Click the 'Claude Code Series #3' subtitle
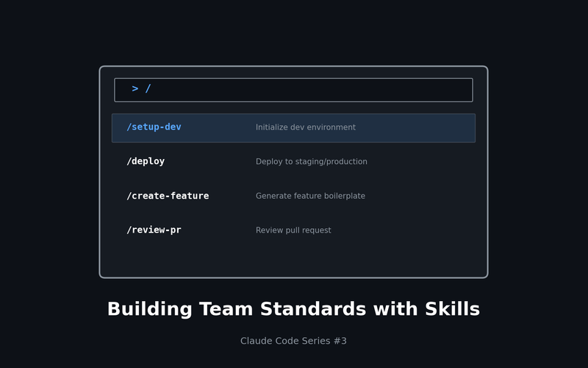 click(x=293, y=341)
